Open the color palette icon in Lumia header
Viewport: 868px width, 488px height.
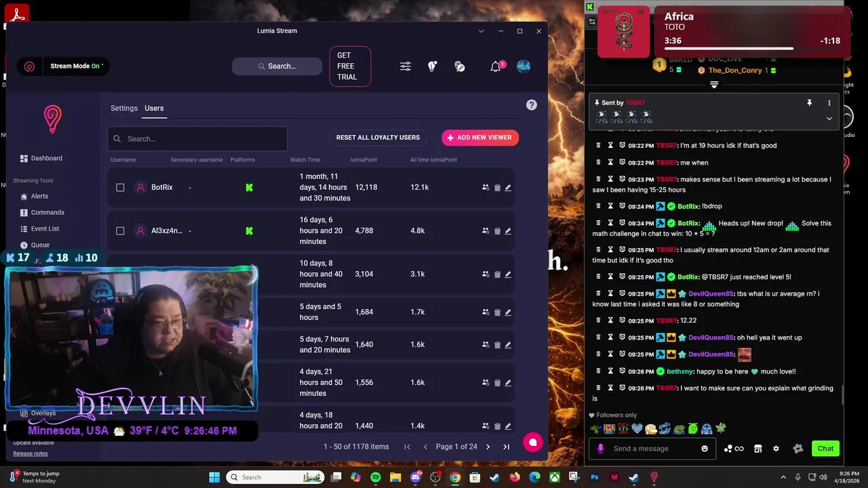460,66
